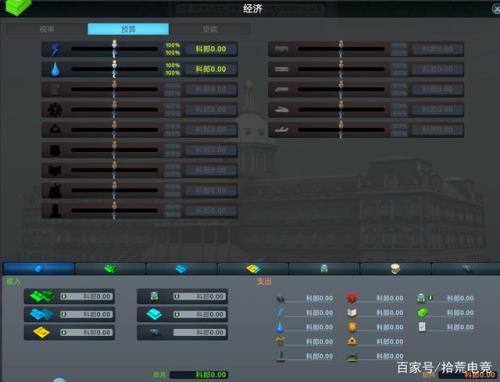Click the open book education expense icon

tap(352, 312)
